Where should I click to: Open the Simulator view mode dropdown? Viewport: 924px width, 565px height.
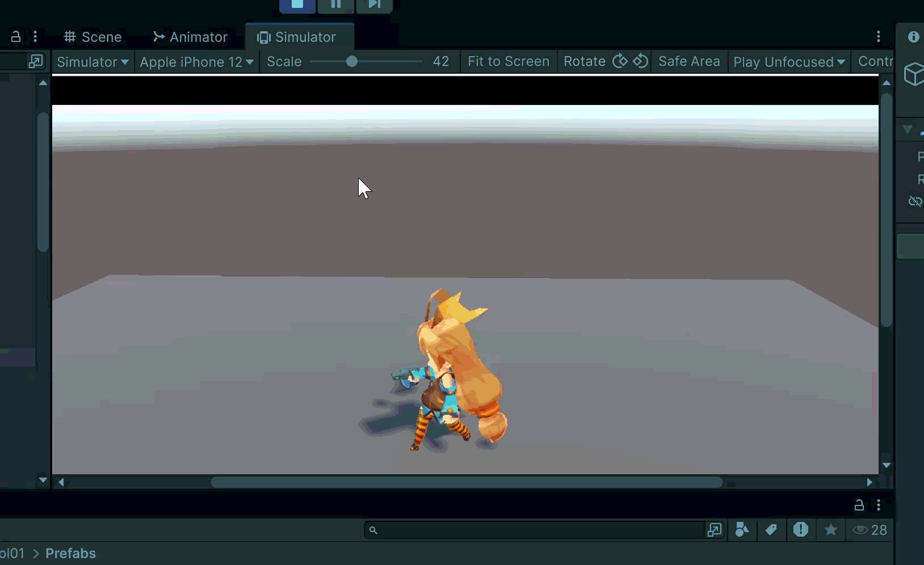(x=93, y=62)
